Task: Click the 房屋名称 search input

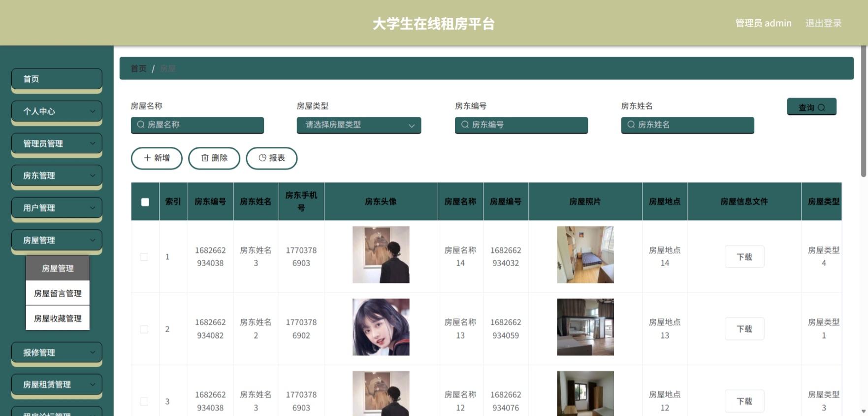Action: tap(197, 125)
